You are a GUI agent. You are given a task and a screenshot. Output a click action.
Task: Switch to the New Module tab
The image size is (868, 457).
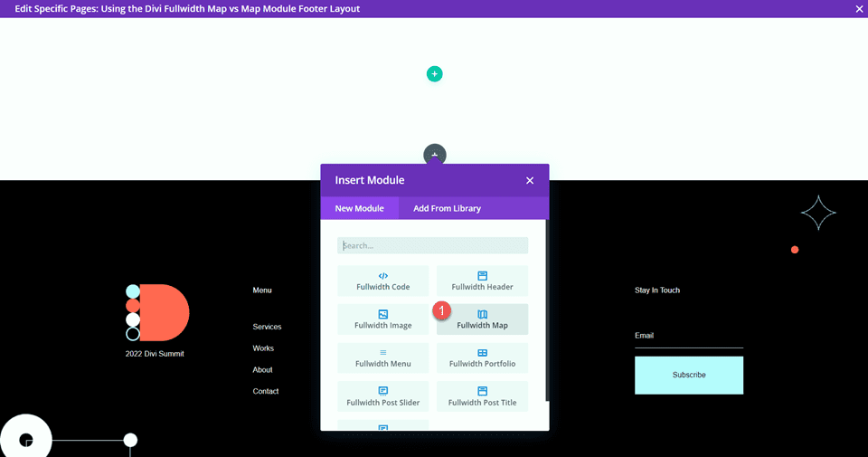tap(359, 208)
